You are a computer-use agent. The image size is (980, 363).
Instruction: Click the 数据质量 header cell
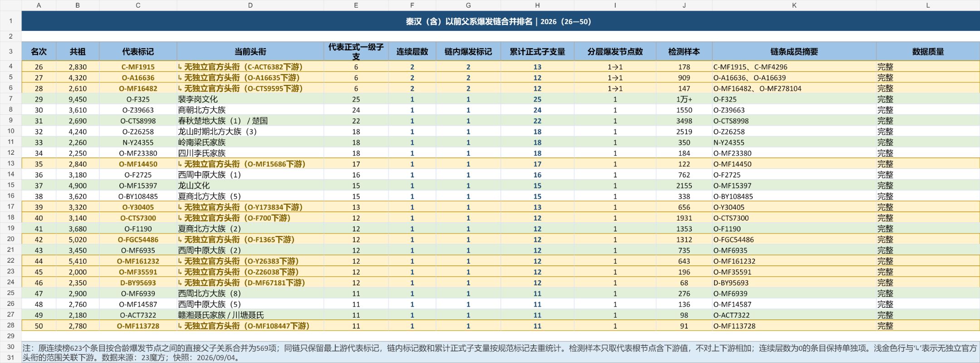928,51
